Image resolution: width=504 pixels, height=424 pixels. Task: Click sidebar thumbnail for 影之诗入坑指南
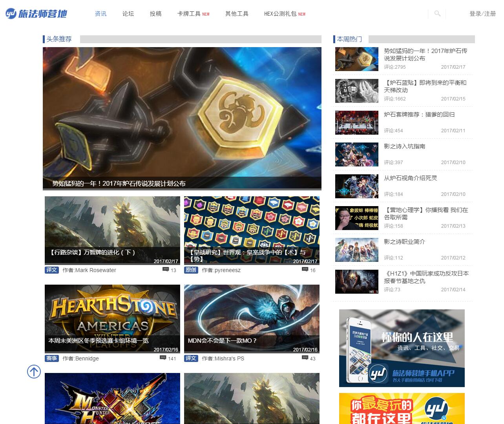[357, 154]
